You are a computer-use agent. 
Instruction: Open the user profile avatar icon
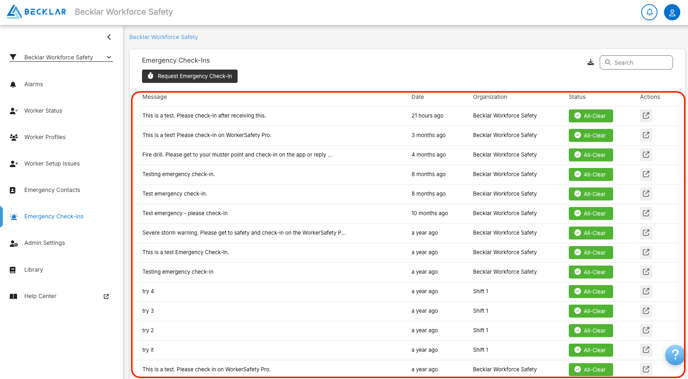tap(672, 12)
